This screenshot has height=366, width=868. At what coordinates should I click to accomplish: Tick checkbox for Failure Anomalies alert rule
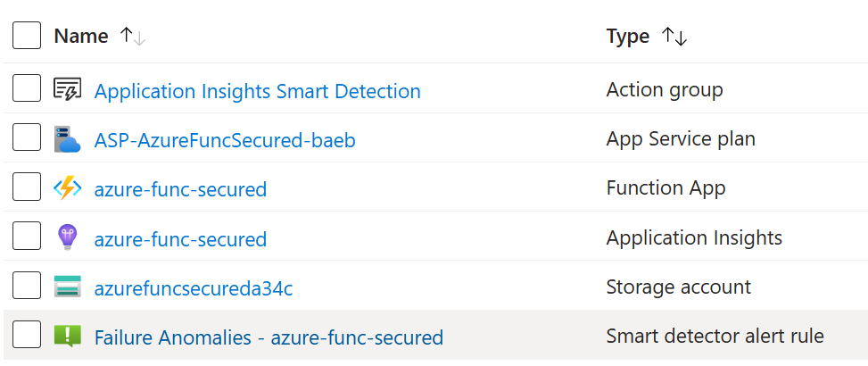click(x=27, y=335)
